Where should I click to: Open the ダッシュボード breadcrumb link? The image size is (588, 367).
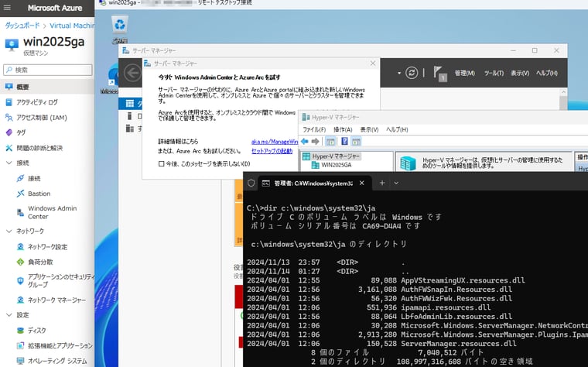(22, 26)
